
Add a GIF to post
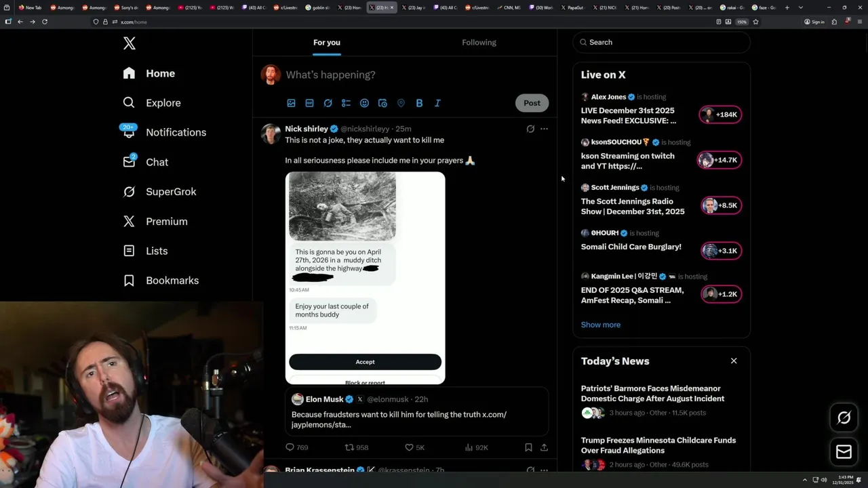coord(309,103)
